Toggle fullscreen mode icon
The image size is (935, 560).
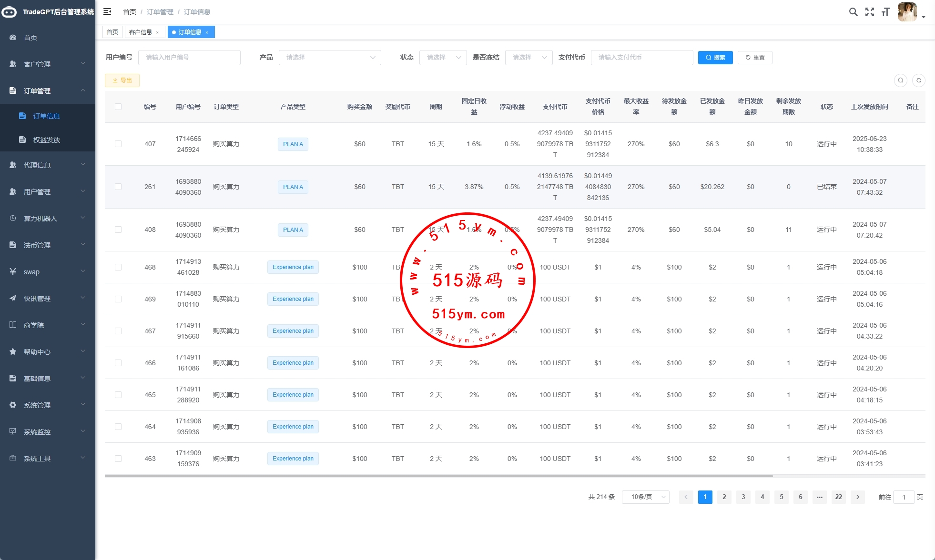point(870,12)
